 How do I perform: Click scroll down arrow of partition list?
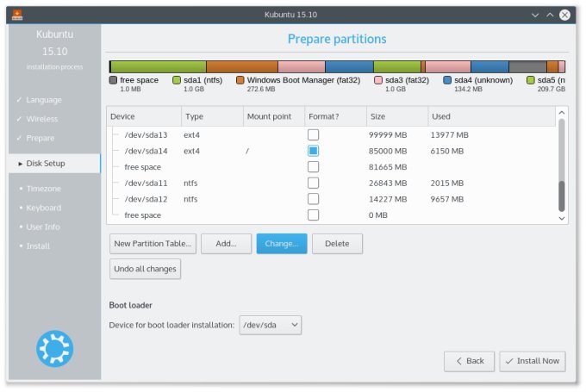561,218
